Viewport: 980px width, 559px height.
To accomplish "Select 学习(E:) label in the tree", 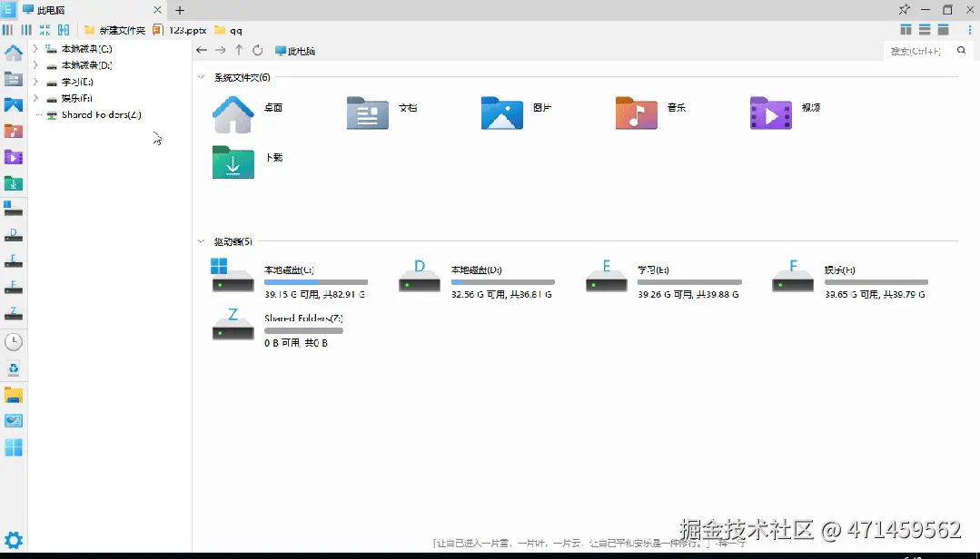I will [x=77, y=82].
